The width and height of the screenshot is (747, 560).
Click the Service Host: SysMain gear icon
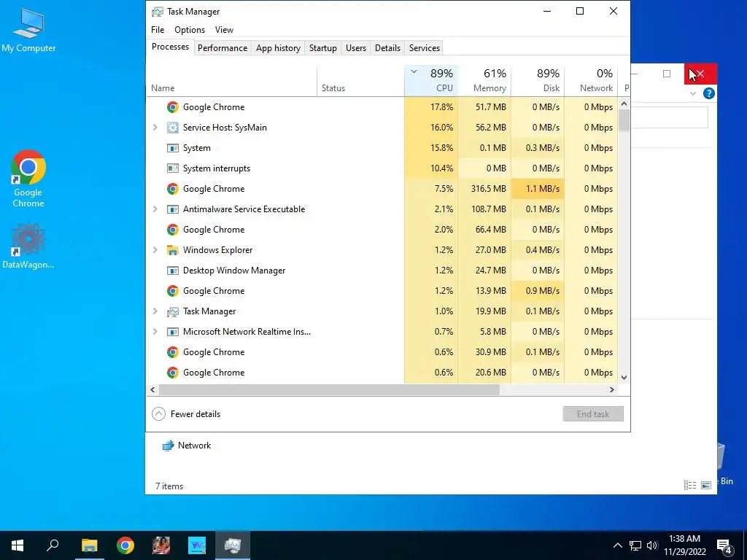[172, 128]
